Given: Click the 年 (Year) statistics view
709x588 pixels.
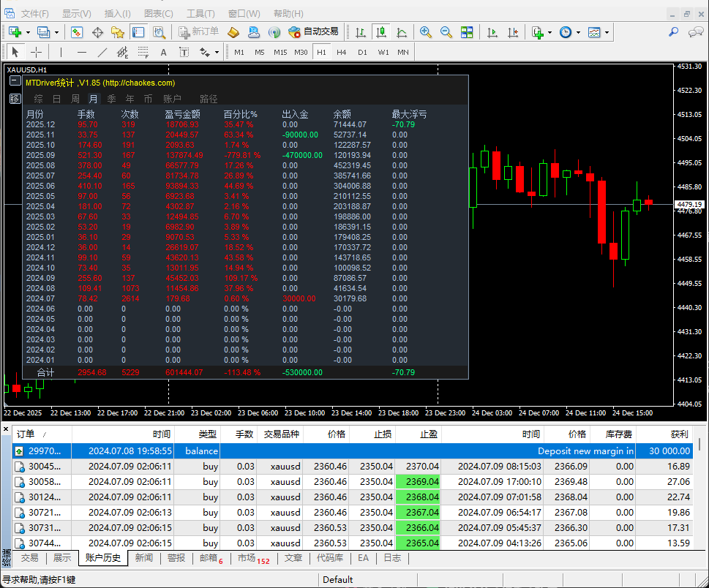Looking at the screenshot, I should (x=130, y=99).
